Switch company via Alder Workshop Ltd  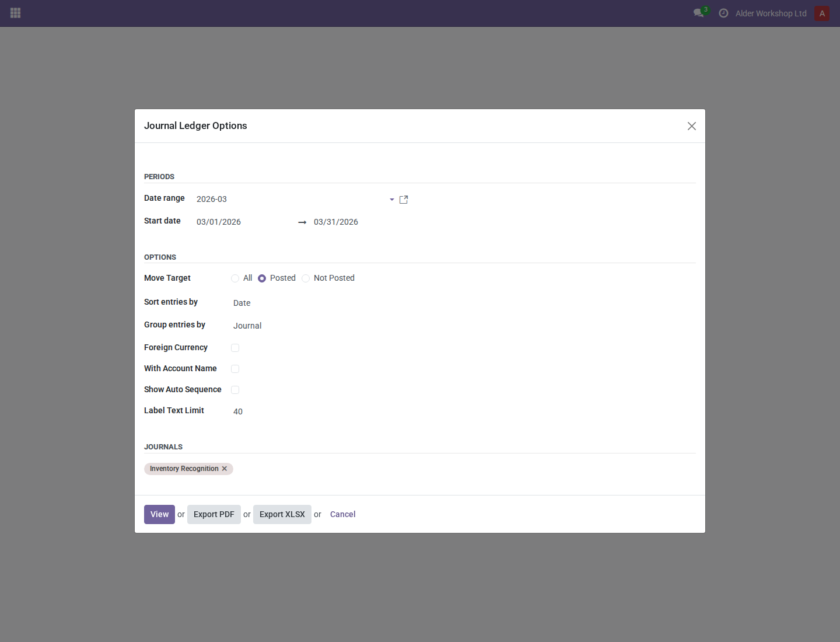(771, 13)
